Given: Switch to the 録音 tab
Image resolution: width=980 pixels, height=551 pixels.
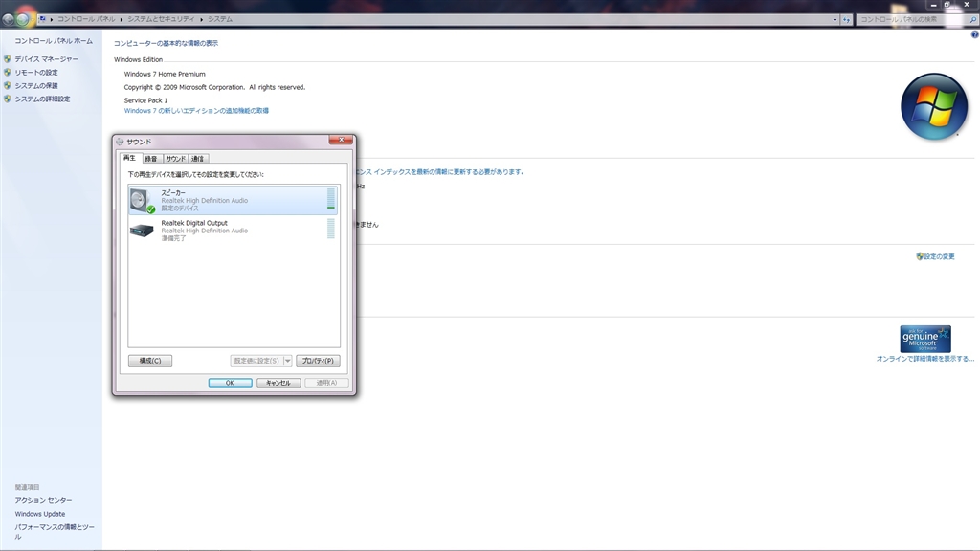Looking at the screenshot, I should 151,159.
